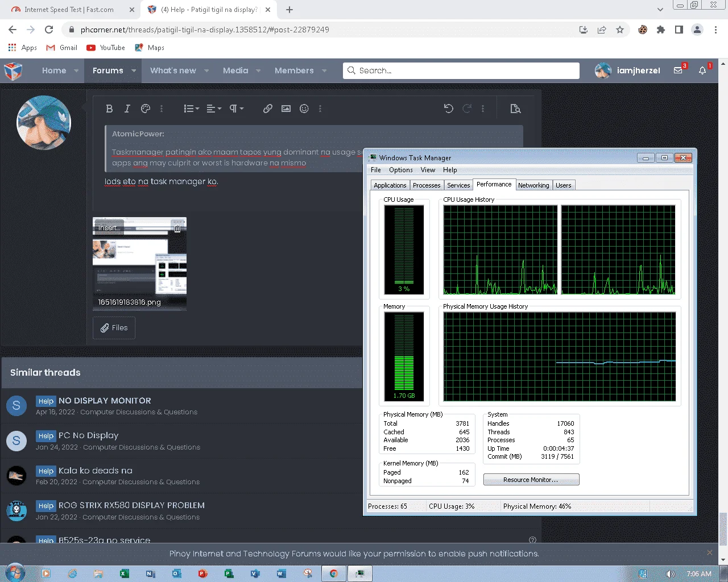The image size is (728, 582).
Task: Open the NO DISPLAY MONITOR thread
Action: click(x=105, y=401)
